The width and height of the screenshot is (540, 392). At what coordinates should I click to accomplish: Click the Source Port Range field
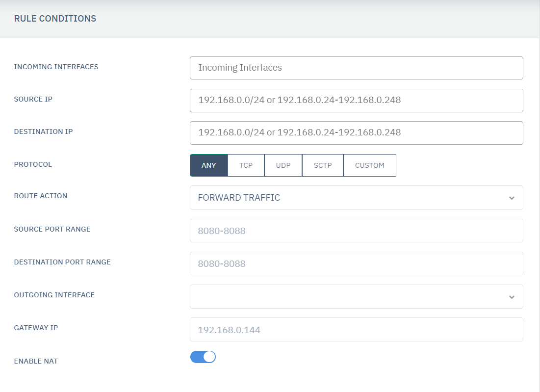(357, 231)
